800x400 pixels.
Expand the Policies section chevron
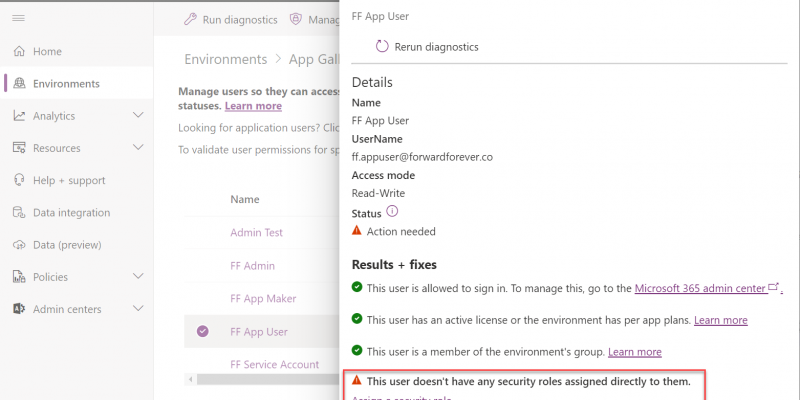coord(139,277)
